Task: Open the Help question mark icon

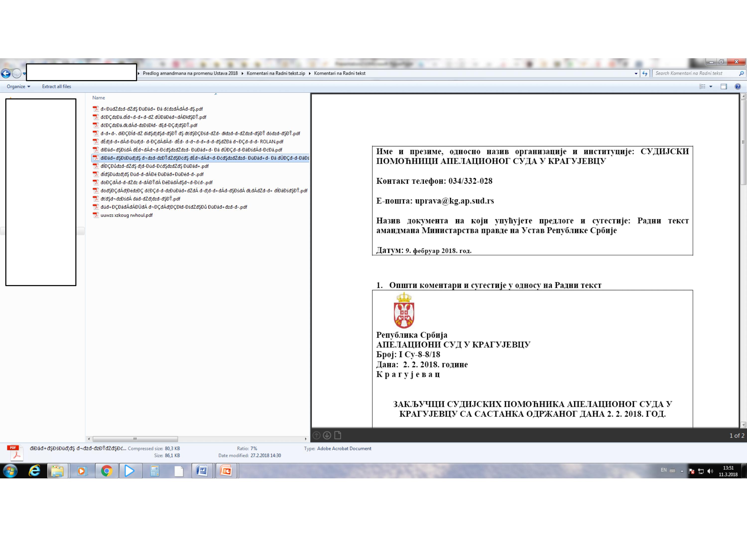Action: [x=738, y=86]
